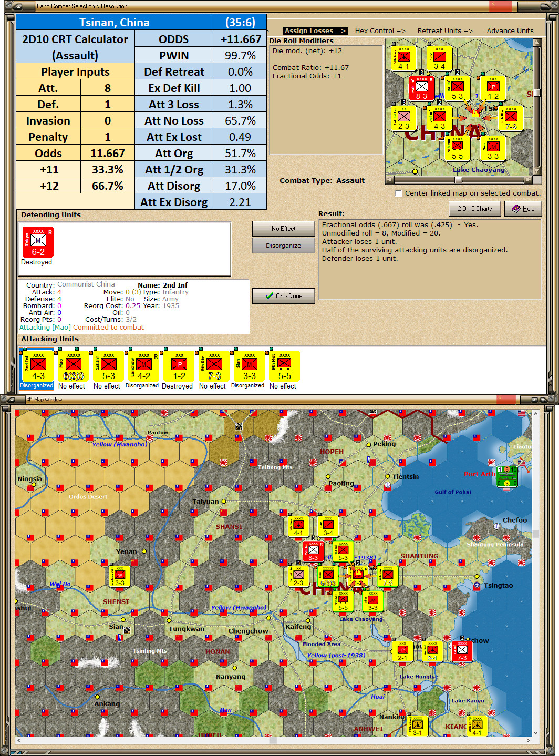Click the Def Retreat value 0.0%

pyautogui.click(x=240, y=71)
